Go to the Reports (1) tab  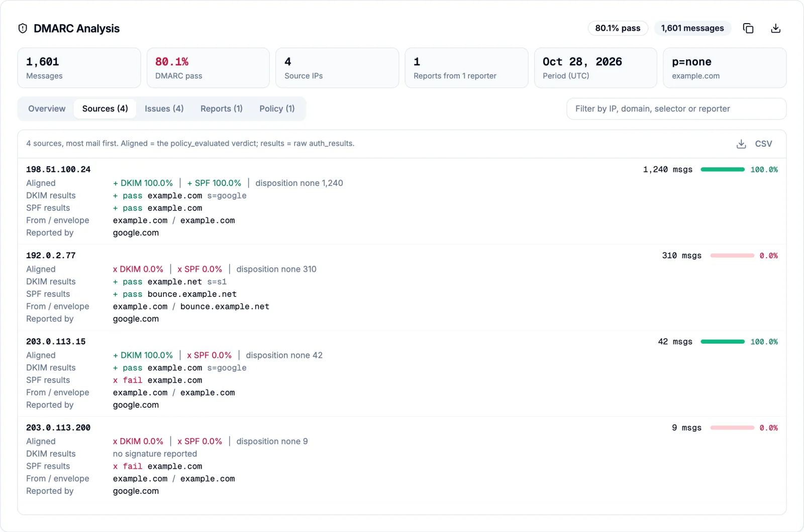(x=222, y=109)
